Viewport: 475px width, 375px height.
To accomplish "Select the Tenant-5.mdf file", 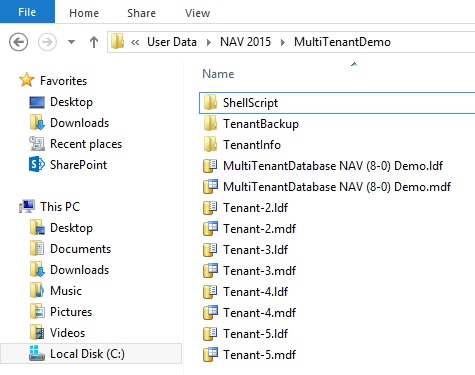I will click(x=259, y=355).
